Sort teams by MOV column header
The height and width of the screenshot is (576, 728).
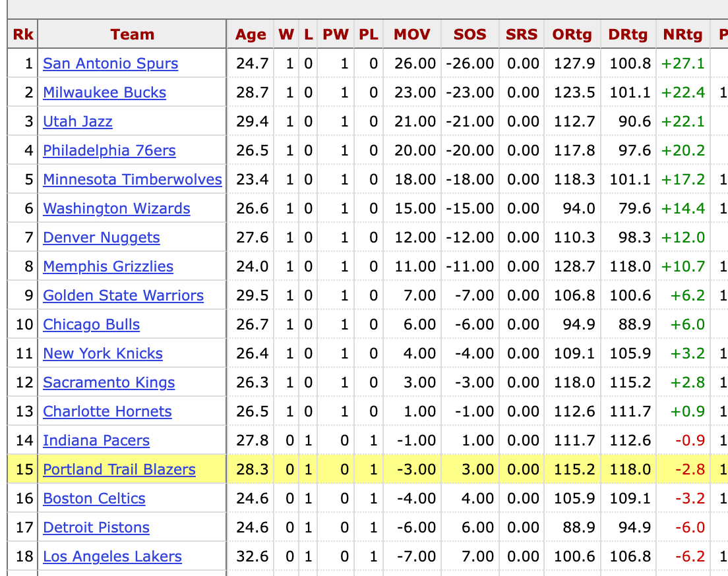411,34
